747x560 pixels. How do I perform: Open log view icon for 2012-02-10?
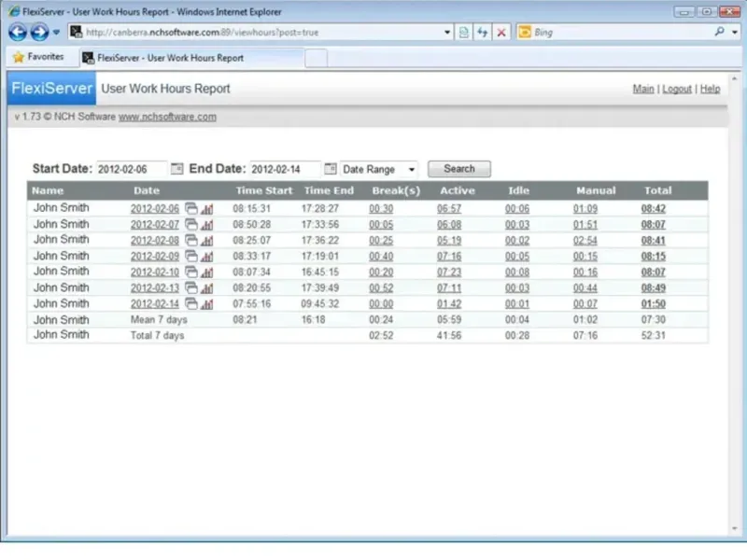click(x=191, y=272)
